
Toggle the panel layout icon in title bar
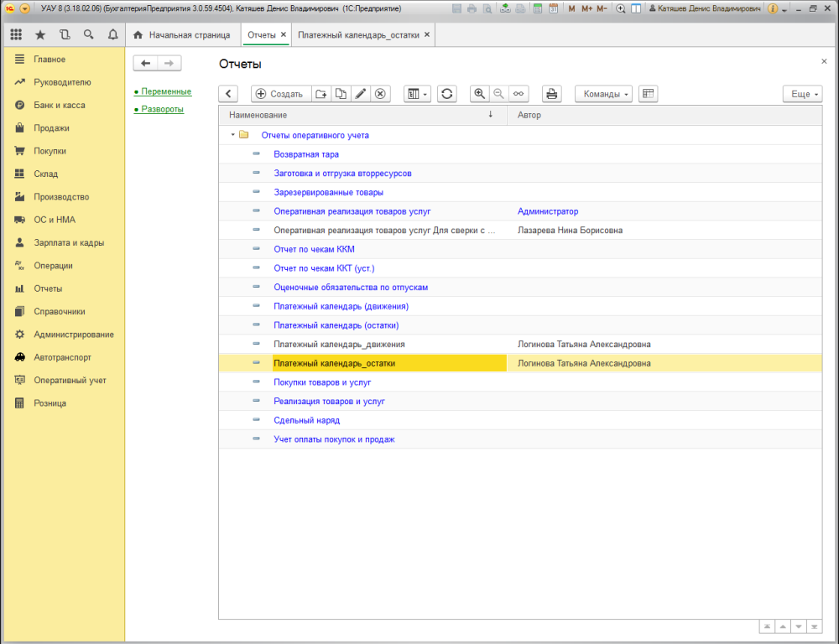pos(636,8)
